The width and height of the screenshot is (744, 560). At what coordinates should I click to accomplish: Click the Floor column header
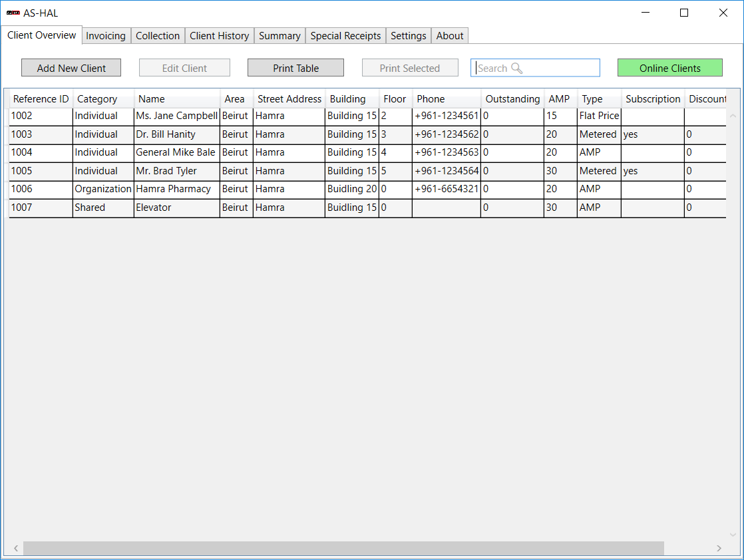(x=395, y=99)
